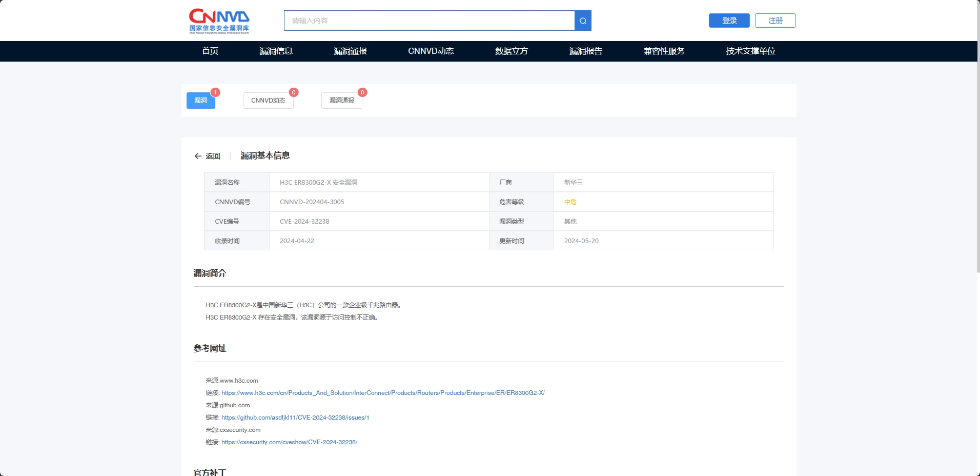
Task: Click the 收录时间 label cell
Action: coord(237,241)
